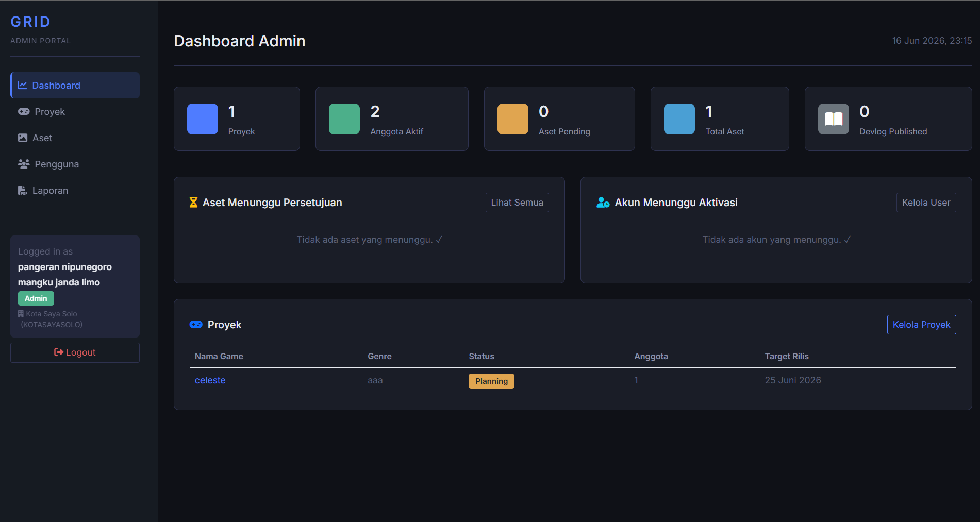Click the aaa genre cell
This screenshot has height=522, width=980.
tap(375, 380)
